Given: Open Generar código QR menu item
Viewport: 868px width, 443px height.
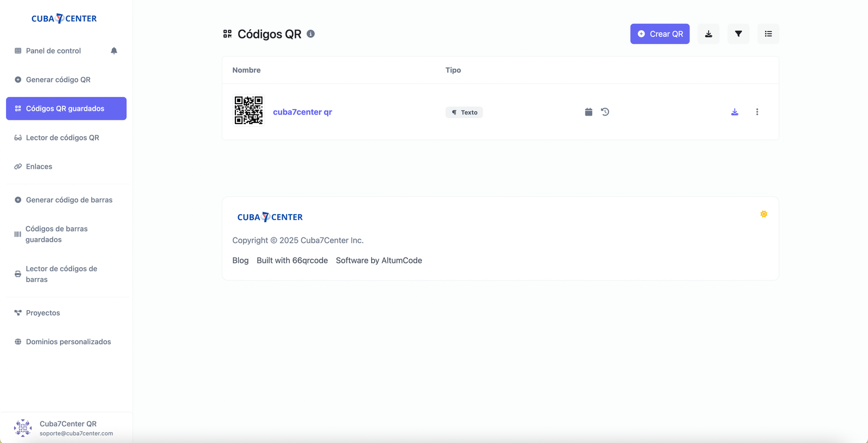Looking at the screenshot, I should click(x=58, y=80).
